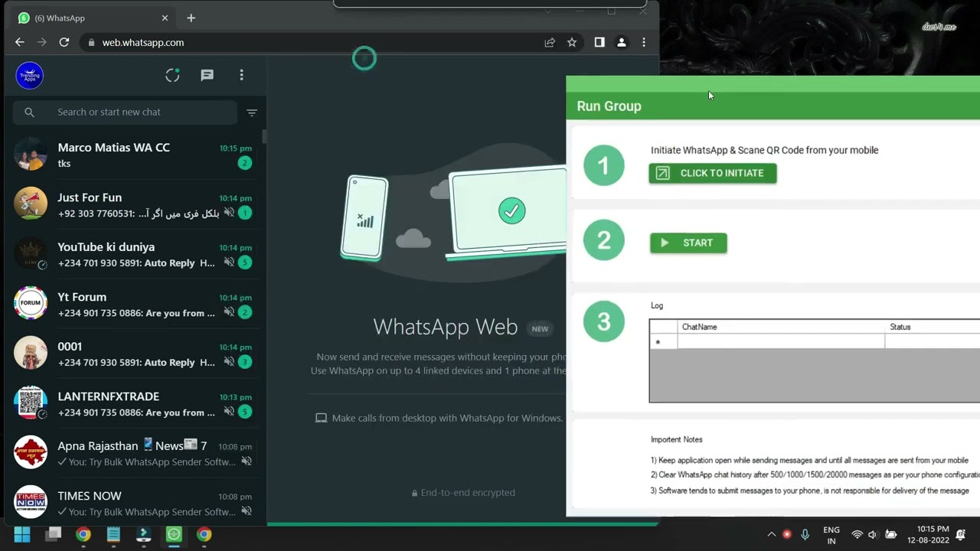The width and height of the screenshot is (980, 551).
Task: Start a new chat with the message icon
Action: coord(207,75)
